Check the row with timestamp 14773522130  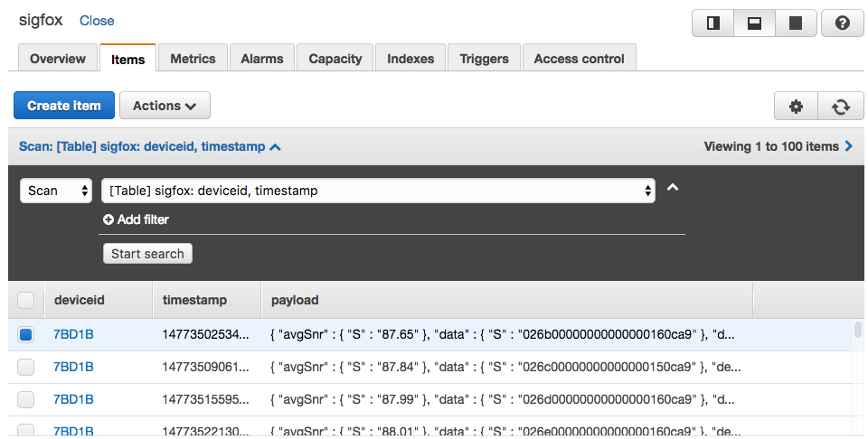(26, 430)
